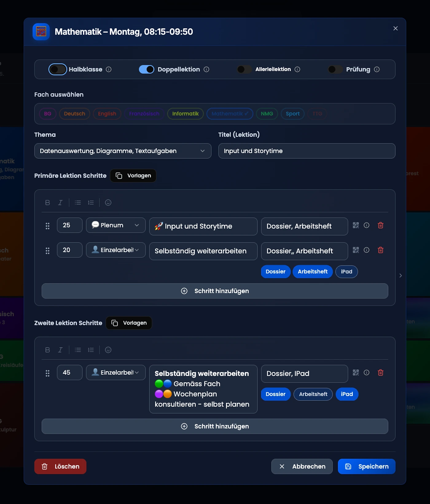Show info for Doppellektion
This screenshot has height=504, width=430.
pyautogui.click(x=206, y=69)
